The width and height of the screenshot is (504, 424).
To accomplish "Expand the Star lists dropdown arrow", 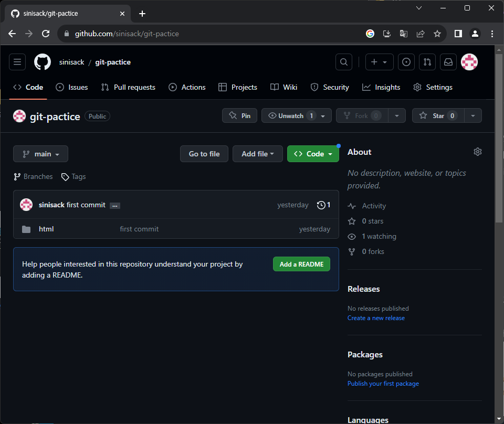I will [x=473, y=116].
